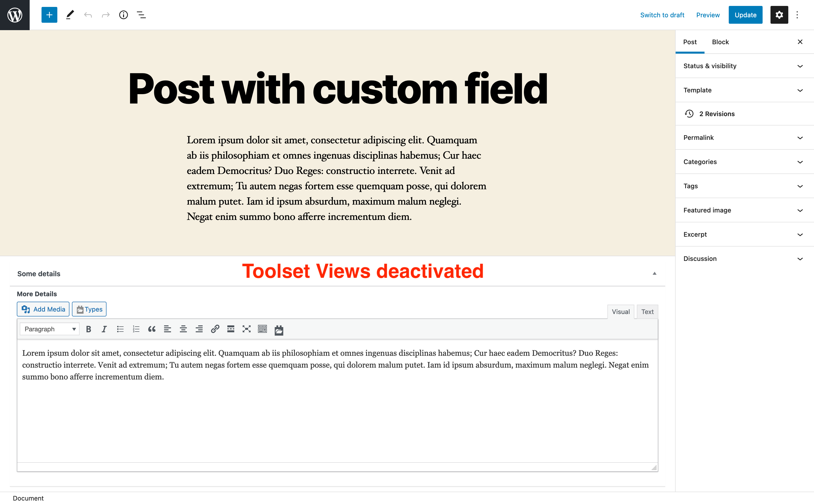Toggle the settings sidebar gear icon

tap(779, 15)
